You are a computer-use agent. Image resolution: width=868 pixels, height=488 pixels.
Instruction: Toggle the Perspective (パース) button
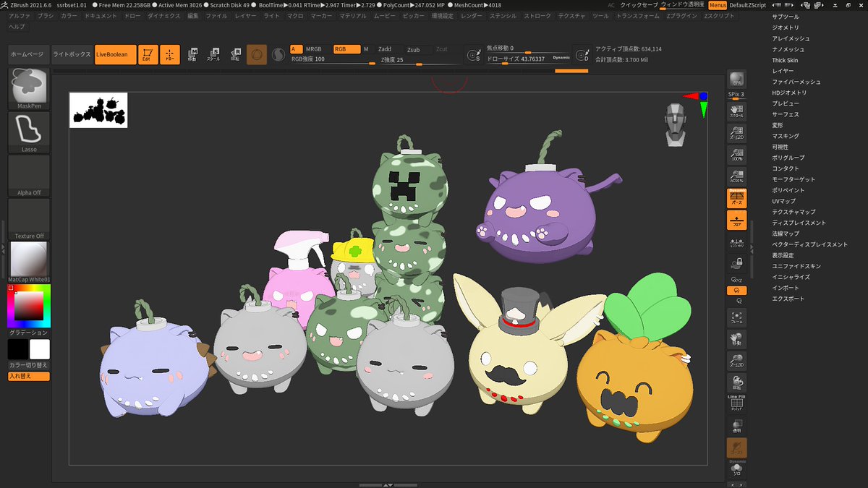point(736,198)
